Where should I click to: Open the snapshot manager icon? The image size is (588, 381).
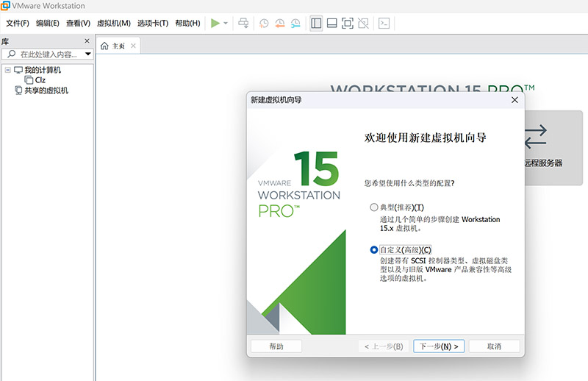coord(295,24)
